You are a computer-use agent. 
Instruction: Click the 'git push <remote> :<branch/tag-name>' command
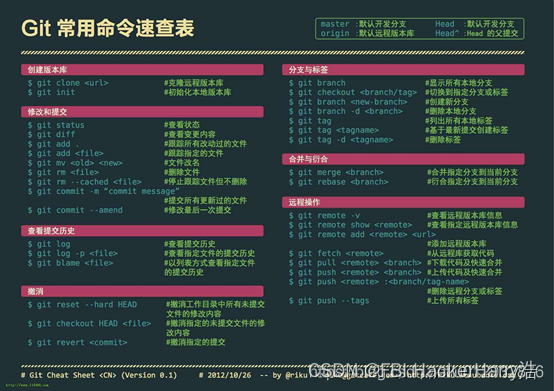pyautogui.click(x=379, y=282)
